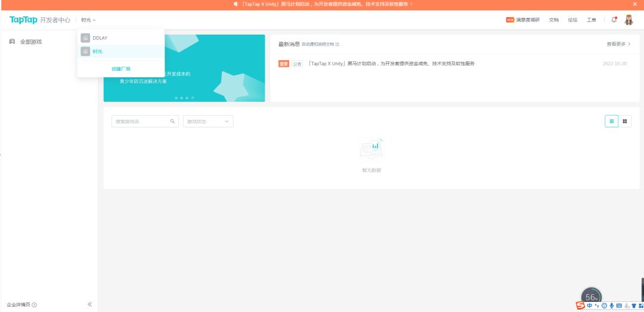Collapse the sidebar with double-chevron icon
This screenshot has height=312, width=644.
89,304
